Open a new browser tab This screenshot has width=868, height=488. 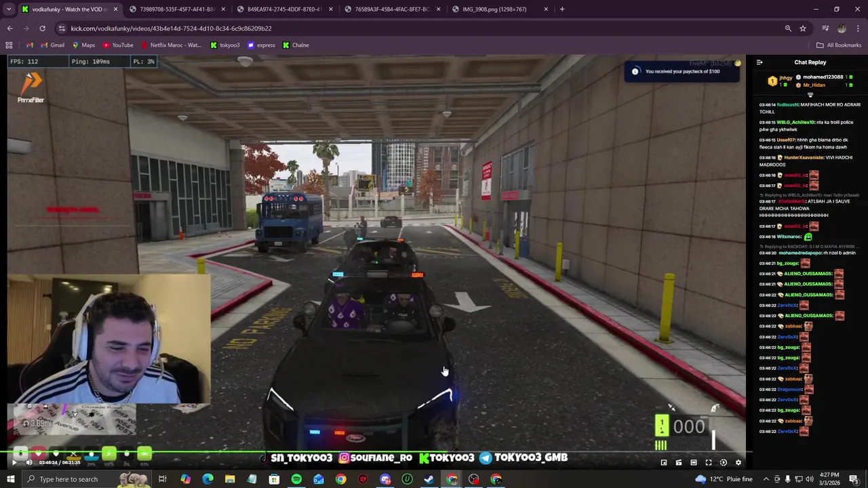[x=562, y=9]
